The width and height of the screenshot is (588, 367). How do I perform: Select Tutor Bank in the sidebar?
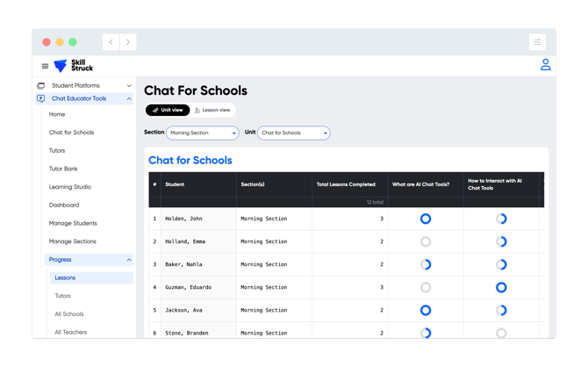coord(63,169)
